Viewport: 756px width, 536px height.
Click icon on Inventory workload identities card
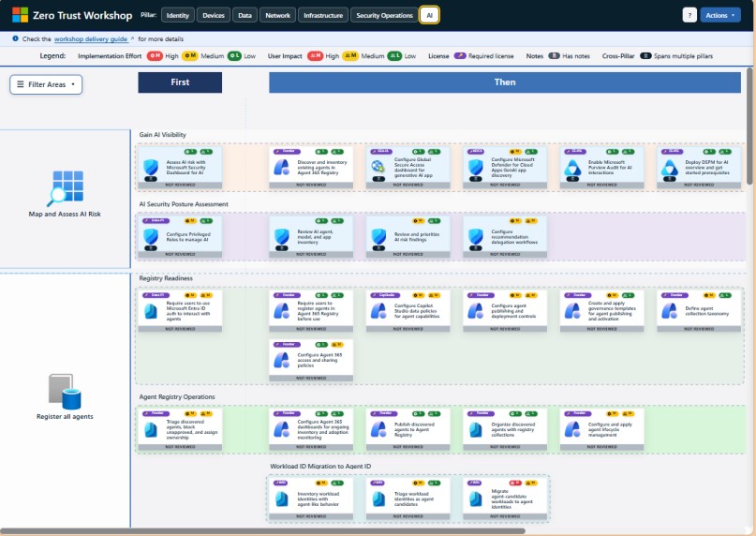(x=282, y=499)
